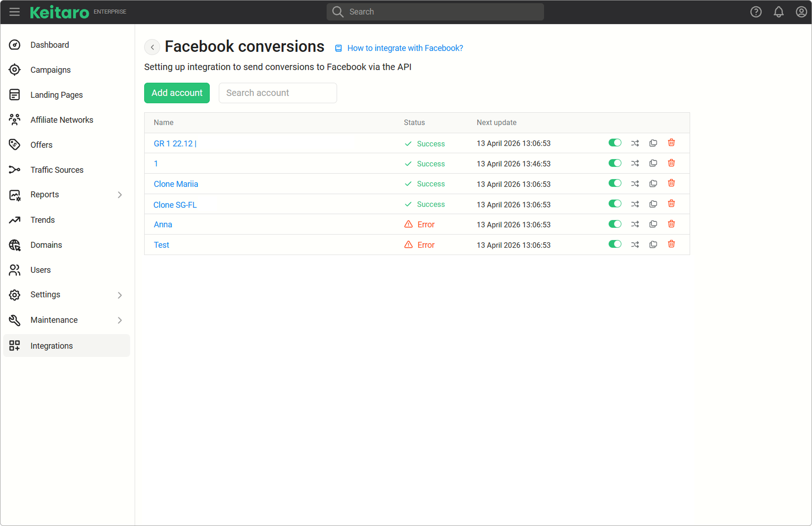
Task: Open the user profile icon
Action: [801, 12]
